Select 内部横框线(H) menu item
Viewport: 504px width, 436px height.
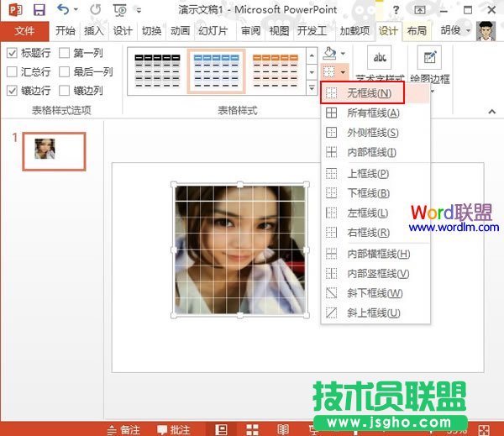(375, 254)
